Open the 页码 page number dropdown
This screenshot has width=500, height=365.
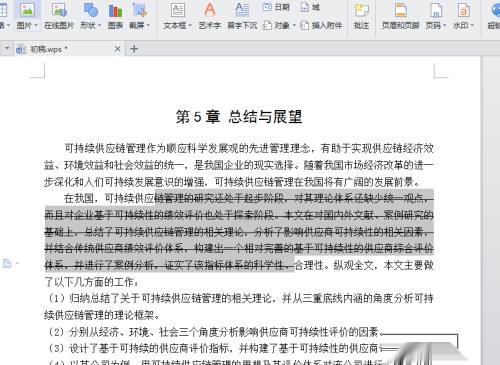(x=445, y=25)
